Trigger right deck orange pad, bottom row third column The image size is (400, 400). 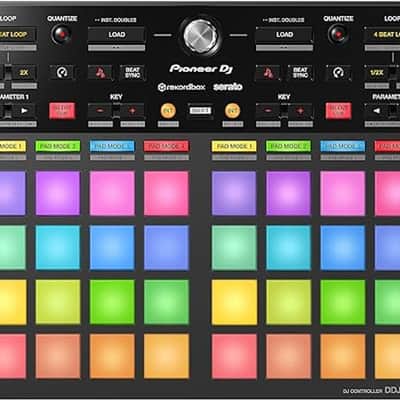(x=343, y=356)
